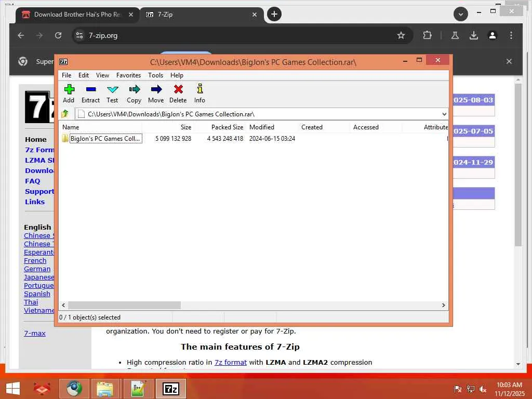Select the Copy toolbar icon in 7-Zip
Screen dimensions: 532x399
[x=135, y=89]
